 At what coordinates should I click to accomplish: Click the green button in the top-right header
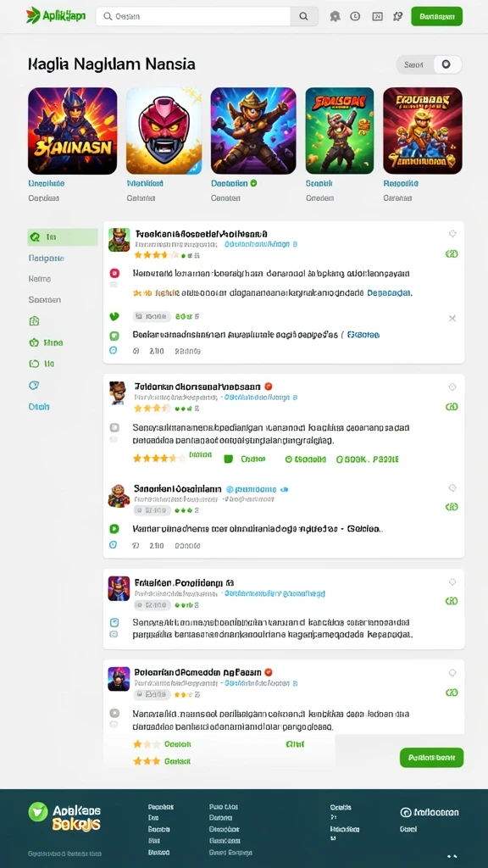436,17
